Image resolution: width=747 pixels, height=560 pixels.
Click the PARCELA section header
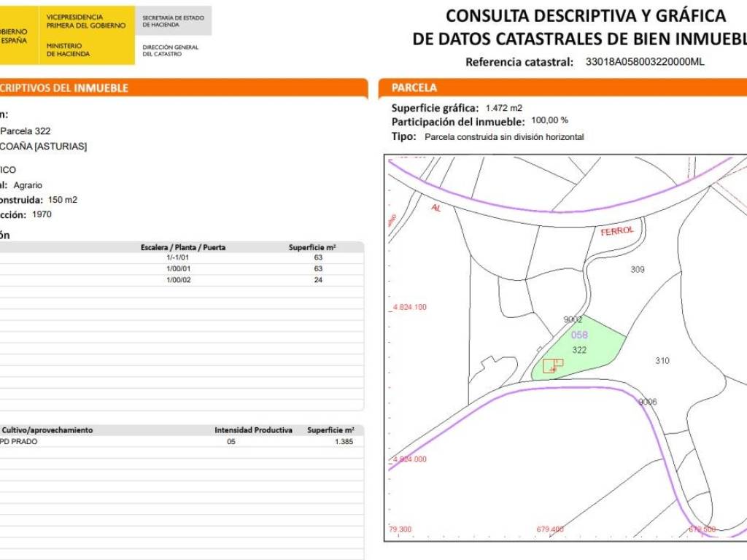coord(414,87)
